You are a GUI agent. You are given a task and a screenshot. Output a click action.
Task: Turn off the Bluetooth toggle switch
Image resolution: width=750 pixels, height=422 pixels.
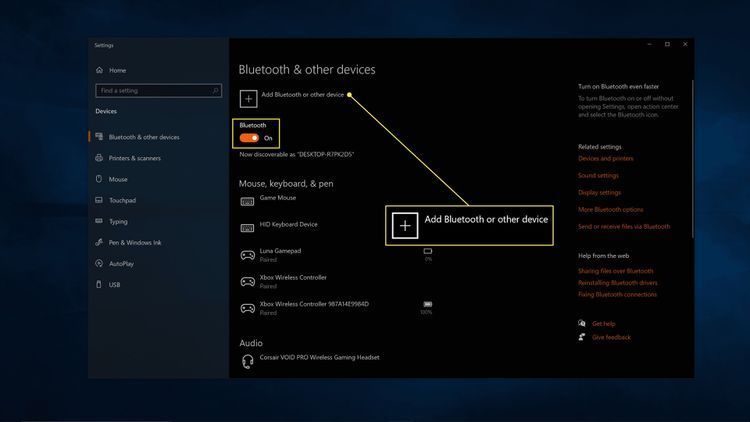(x=249, y=137)
